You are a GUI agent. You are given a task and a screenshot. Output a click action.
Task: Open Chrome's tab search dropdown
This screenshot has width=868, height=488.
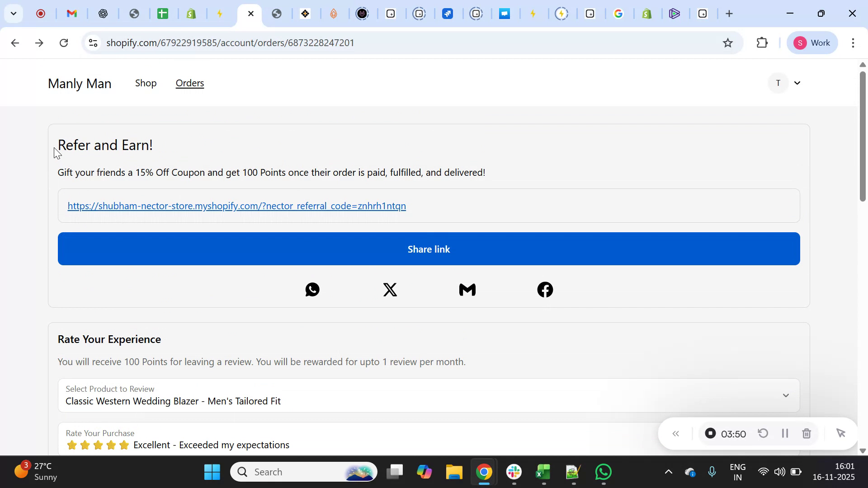[14, 13]
